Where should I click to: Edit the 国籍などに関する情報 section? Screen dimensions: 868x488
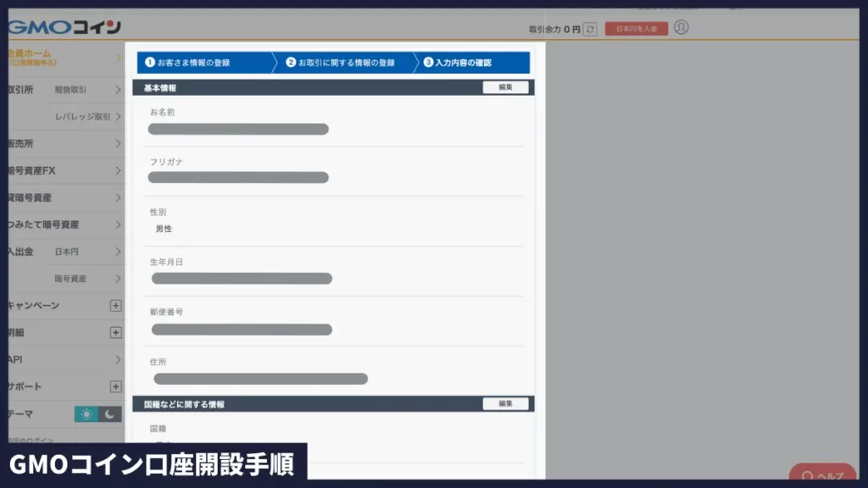click(505, 404)
